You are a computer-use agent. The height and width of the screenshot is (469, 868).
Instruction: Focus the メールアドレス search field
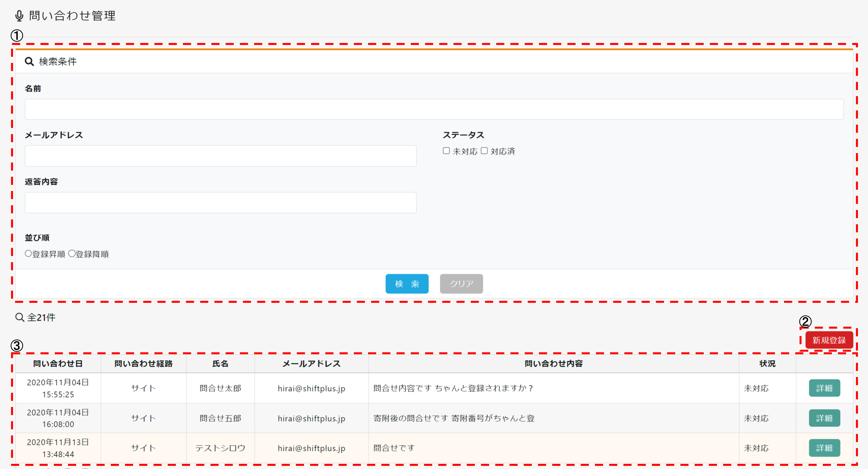(221, 156)
